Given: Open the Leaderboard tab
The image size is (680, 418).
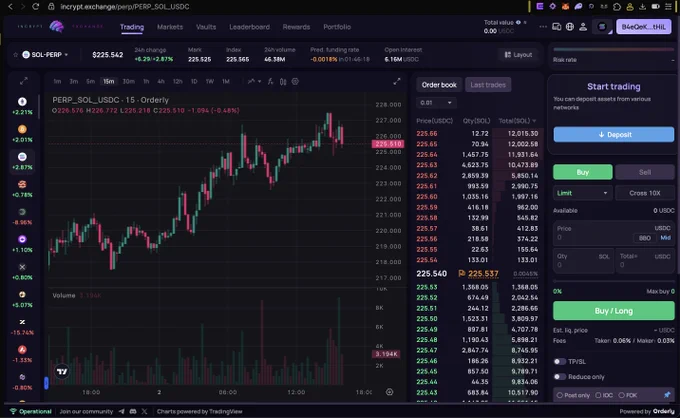Looking at the screenshot, I should [249, 27].
